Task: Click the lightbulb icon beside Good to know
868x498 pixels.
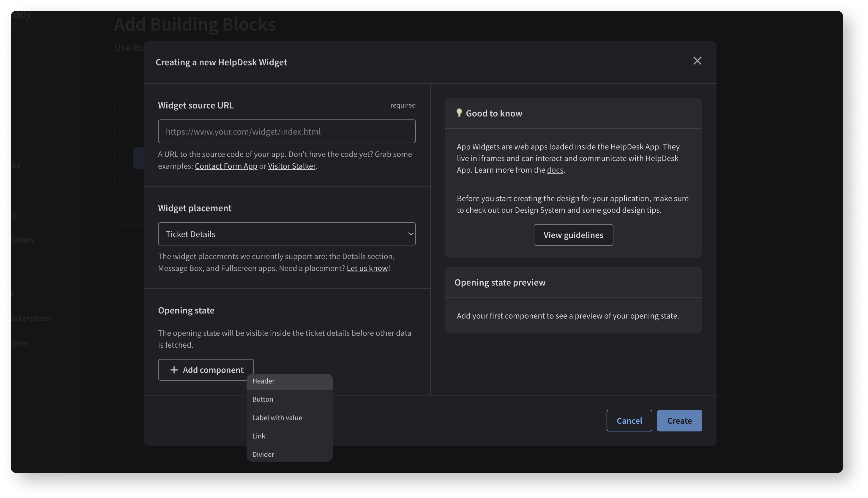Action: click(x=460, y=113)
